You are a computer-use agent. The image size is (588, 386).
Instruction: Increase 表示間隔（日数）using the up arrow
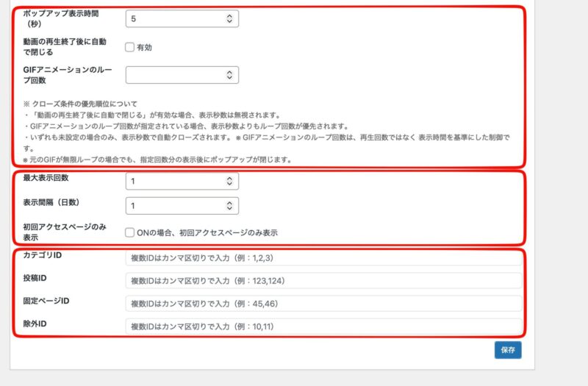point(229,203)
